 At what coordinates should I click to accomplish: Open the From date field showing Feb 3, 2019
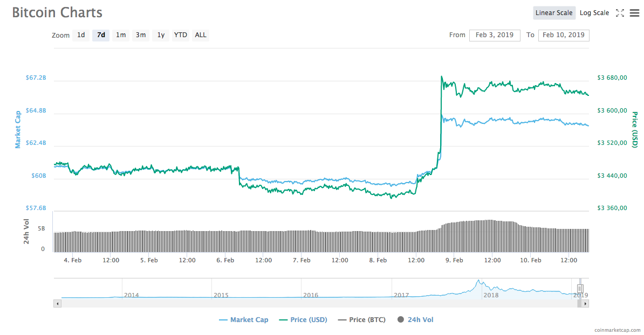(495, 34)
